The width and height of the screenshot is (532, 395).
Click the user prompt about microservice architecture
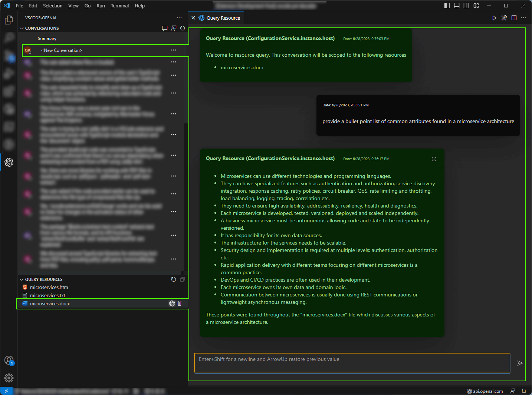418,121
